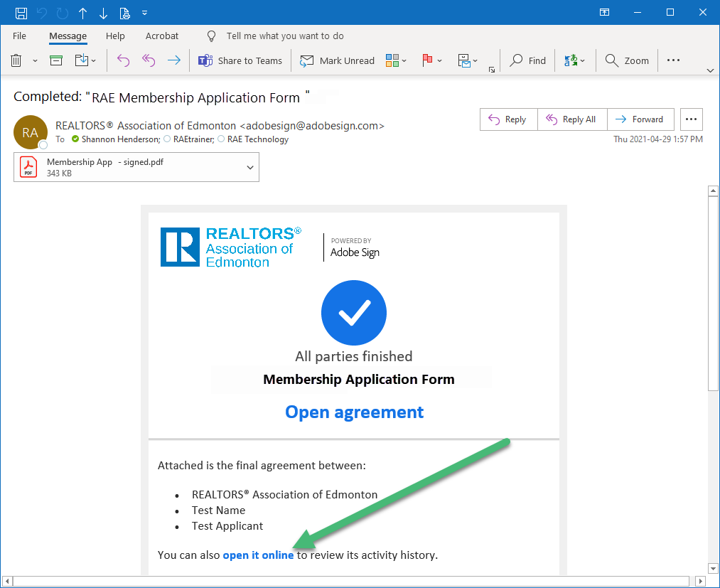Click the open it online link
This screenshot has height=588, width=720.
click(258, 555)
